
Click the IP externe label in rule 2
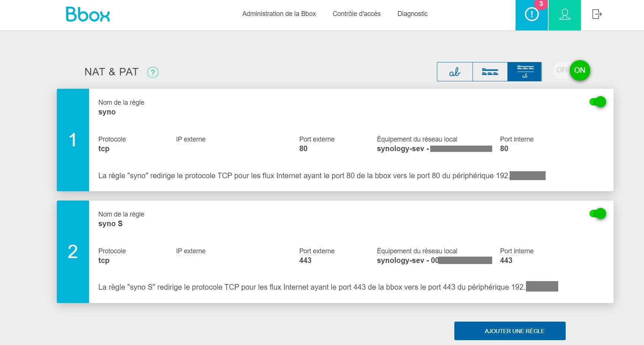[191, 251]
